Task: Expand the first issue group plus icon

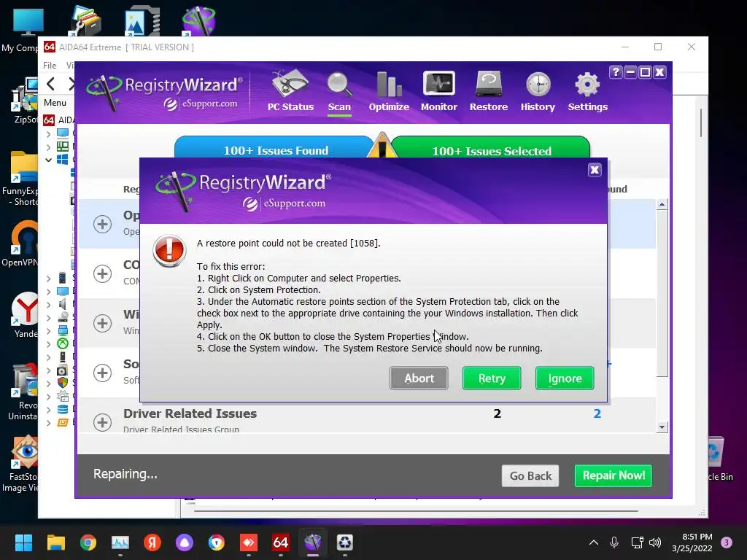Action: [102, 224]
